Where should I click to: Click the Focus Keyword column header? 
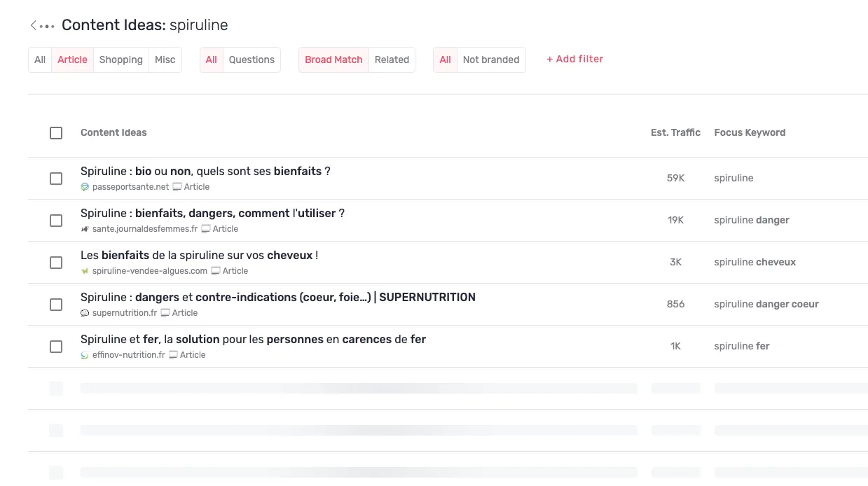point(750,133)
